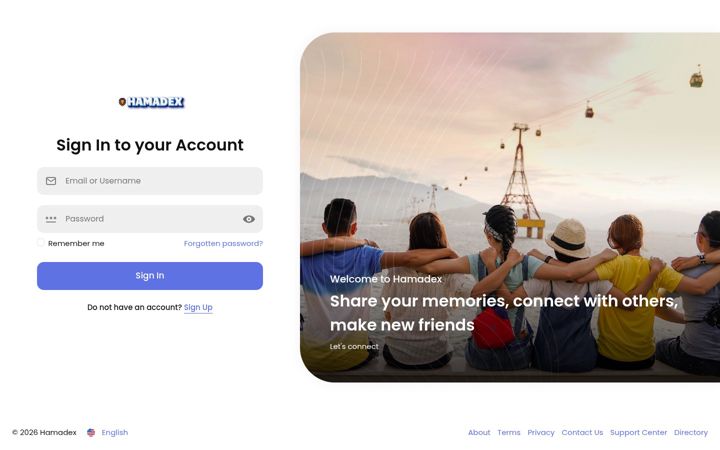Click the US flag language icon
The height and width of the screenshot is (450, 720).
91,433
